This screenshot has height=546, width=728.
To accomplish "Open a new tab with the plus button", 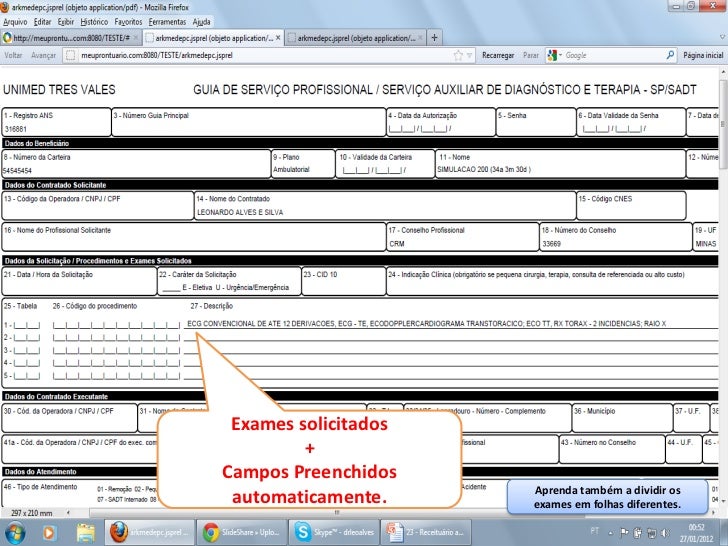I will tap(434, 38).
